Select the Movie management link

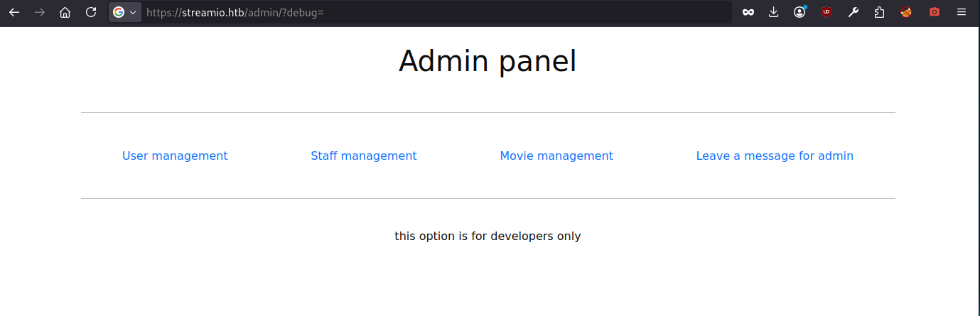(x=556, y=156)
